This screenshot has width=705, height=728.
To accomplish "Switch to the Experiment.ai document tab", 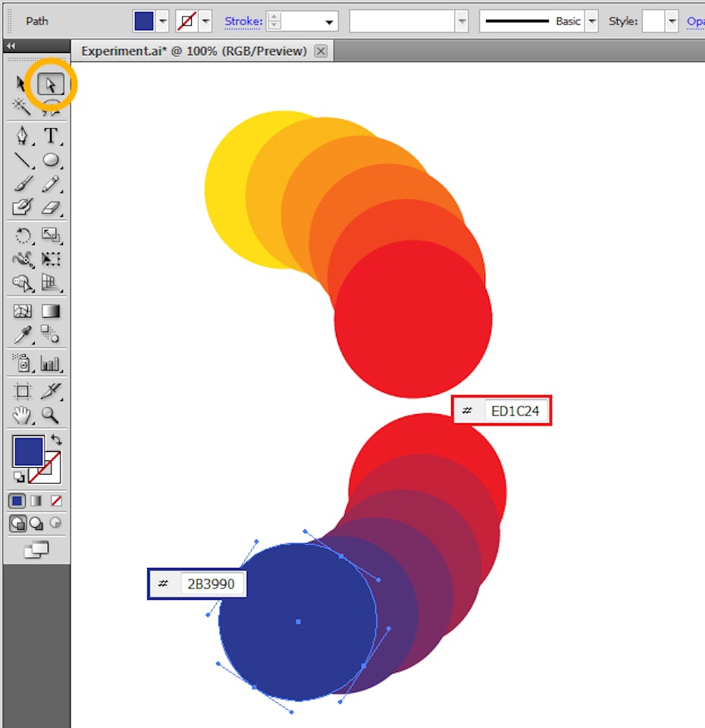I will pyautogui.click(x=194, y=51).
